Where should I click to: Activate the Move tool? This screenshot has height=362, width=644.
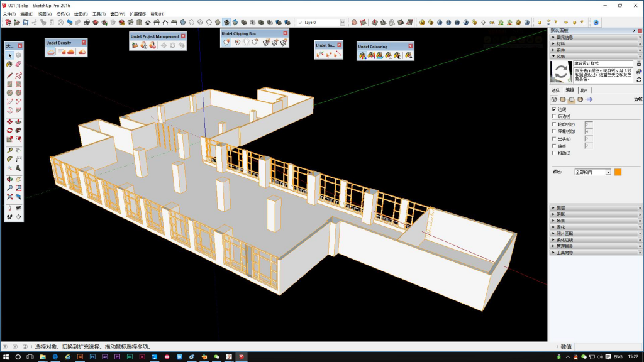(x=10, y=122)
